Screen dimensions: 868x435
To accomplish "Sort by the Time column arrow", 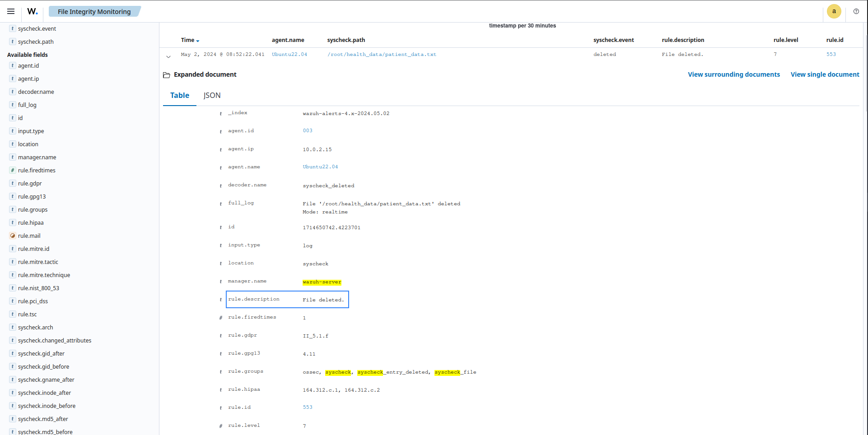I will [x=198, y=41].
